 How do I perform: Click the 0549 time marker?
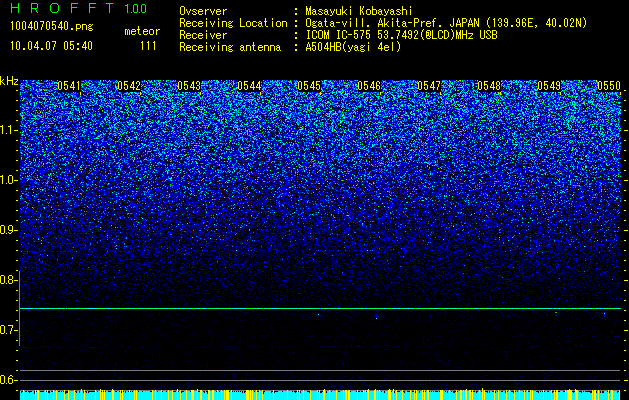click(x=549, y=86)
